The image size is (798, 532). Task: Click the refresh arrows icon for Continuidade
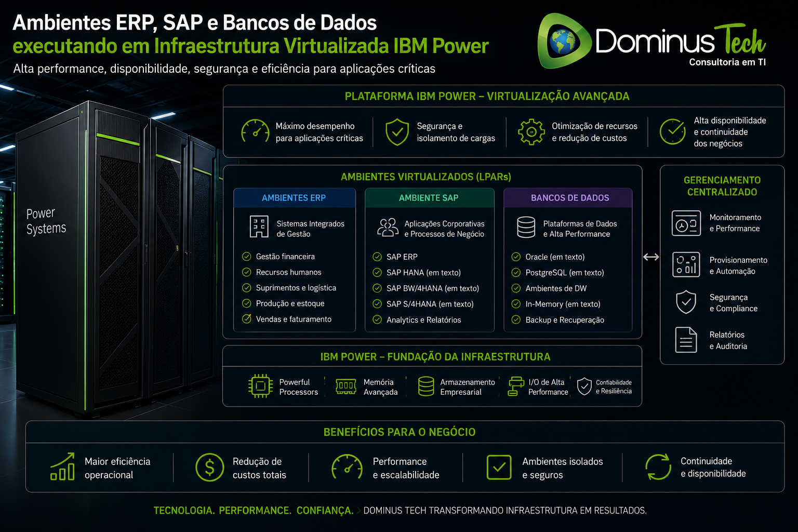(x=658, y=467)
